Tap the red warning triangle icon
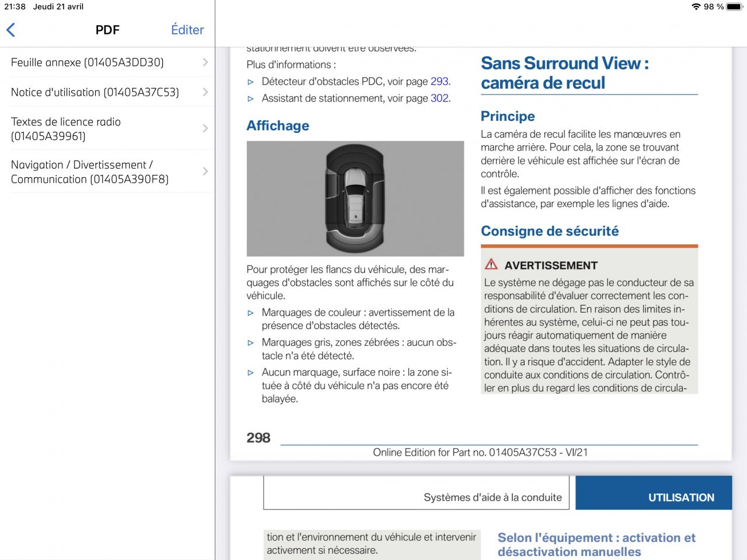747x560 pixels. (491, 264)
